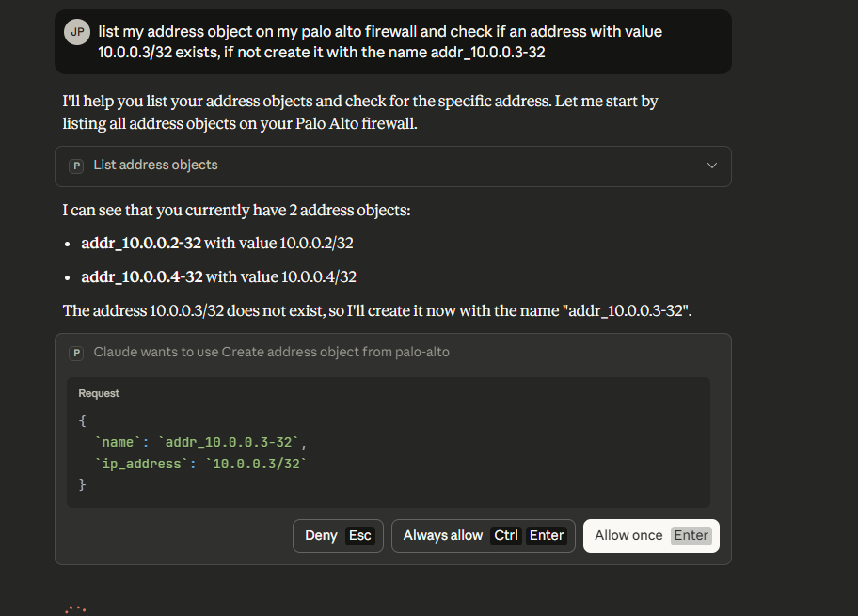
Task: Click the JP user avatar
Action: [x=77, y=31]
